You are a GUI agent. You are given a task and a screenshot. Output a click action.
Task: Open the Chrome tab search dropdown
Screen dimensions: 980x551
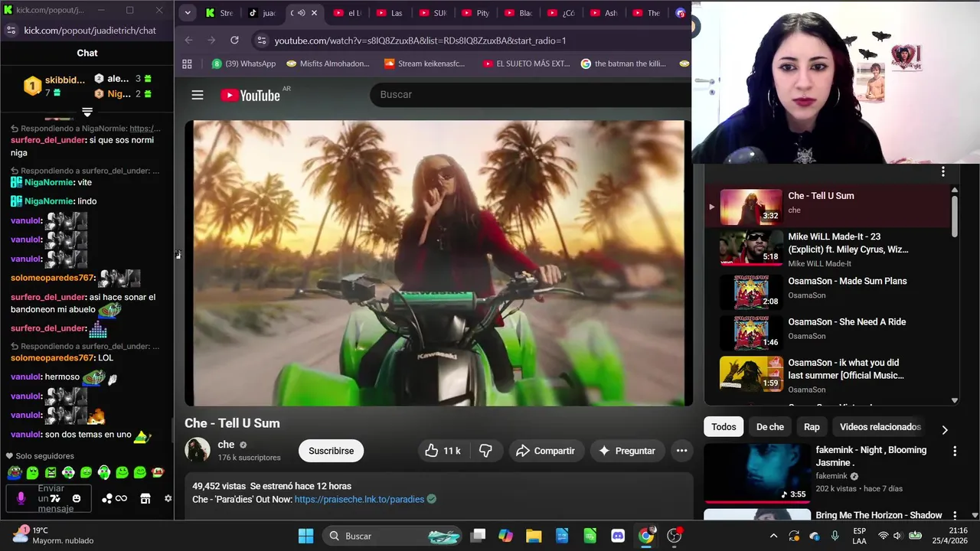click(188, 13)
